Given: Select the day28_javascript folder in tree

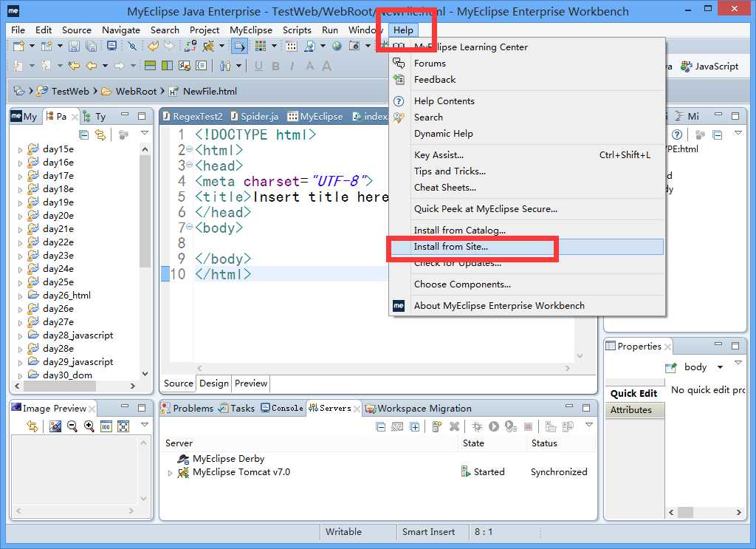Looking at the screenshot, I should pos(78,335).
